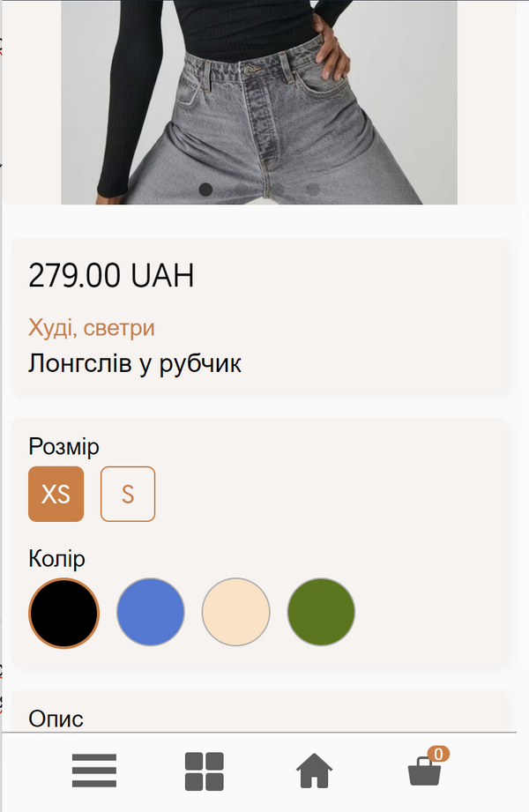Screen dimensions: 529x812
Task: Pick the blue color swatch
Action: pyautogui.click(x=150, y=612)
